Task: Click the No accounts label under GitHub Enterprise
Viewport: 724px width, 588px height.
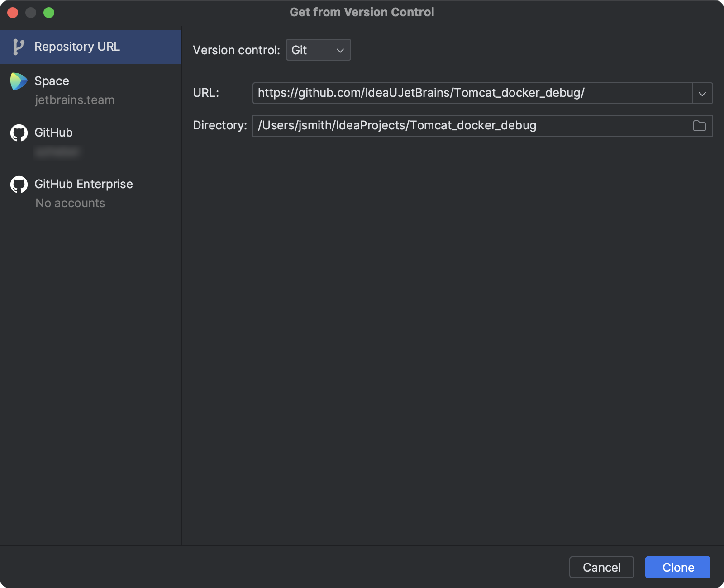Action: pyautogui.click(x=70, y=203)
